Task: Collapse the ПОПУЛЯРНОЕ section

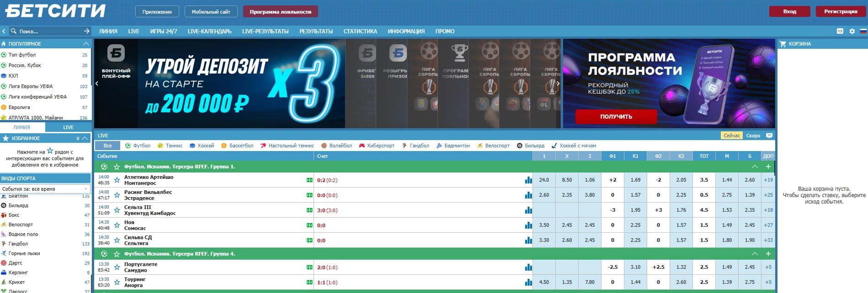Action: (x=86, y=43)
